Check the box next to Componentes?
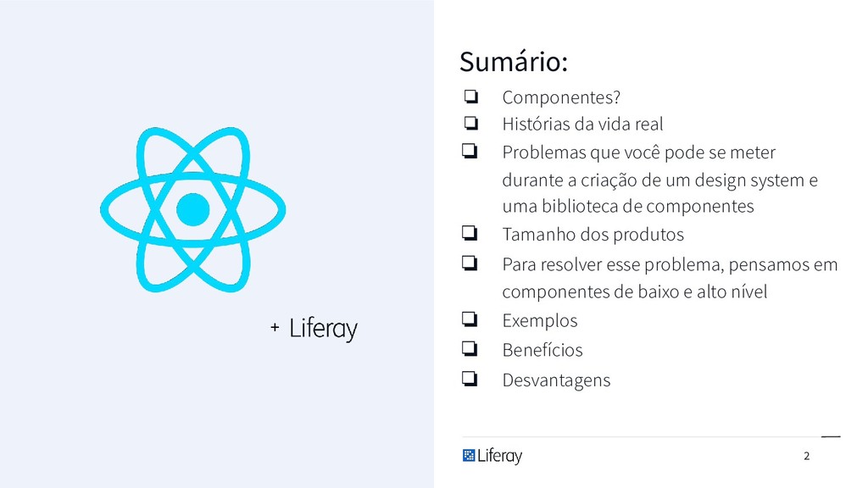This screenshot has height=488, width=868. 471,97
